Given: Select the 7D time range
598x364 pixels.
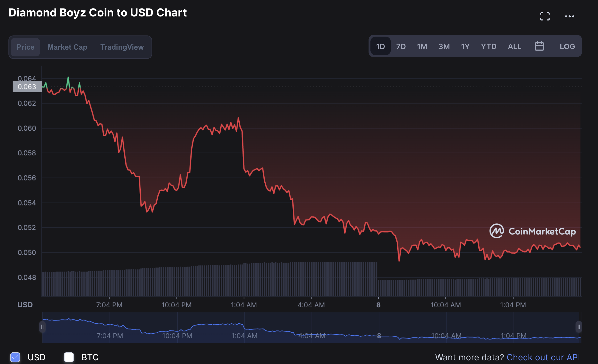Looking at the screenshot, I should pyautogui.click(x=401, y=46).
